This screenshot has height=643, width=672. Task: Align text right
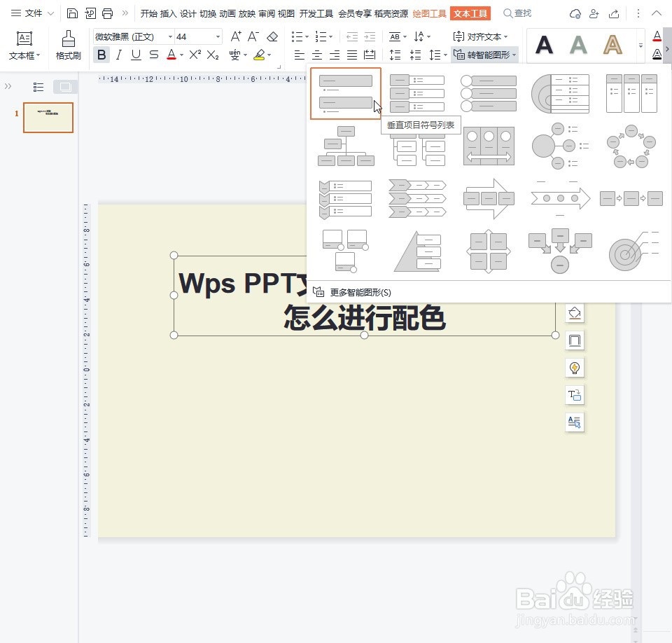tap(335, 55)
